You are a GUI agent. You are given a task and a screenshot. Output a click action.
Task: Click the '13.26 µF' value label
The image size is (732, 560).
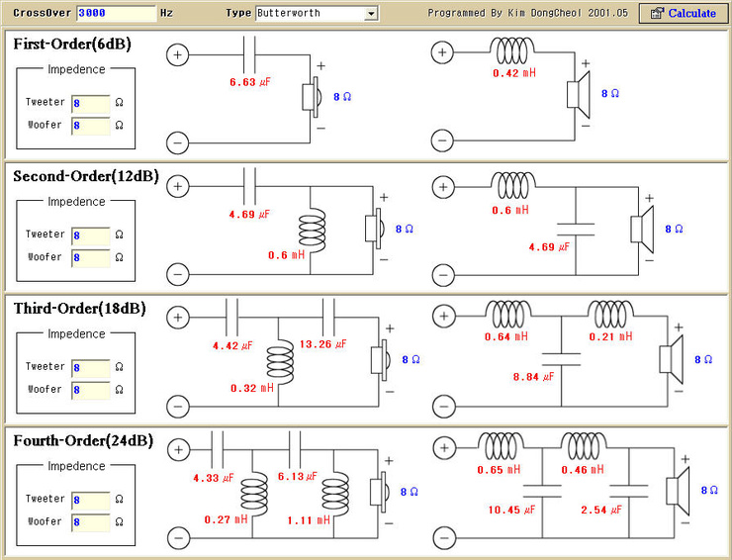coord(323,344)
